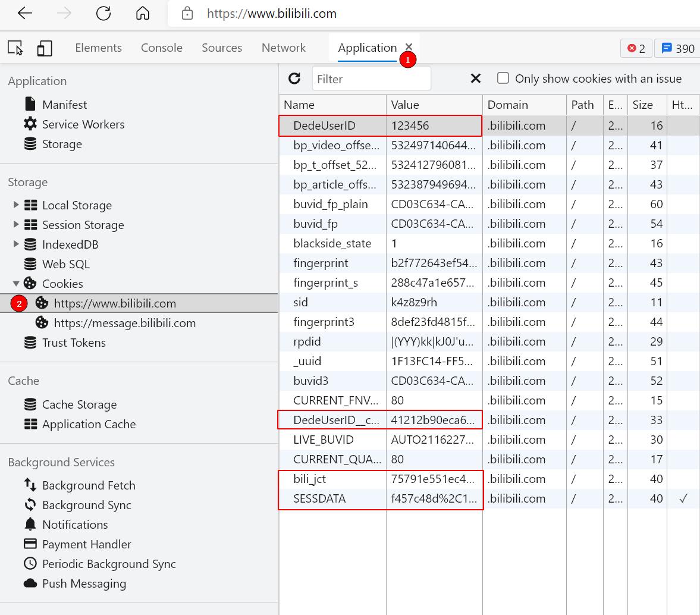
Task: Select the LIVE_BUVID cookie row
Action: tap(489, 440)
